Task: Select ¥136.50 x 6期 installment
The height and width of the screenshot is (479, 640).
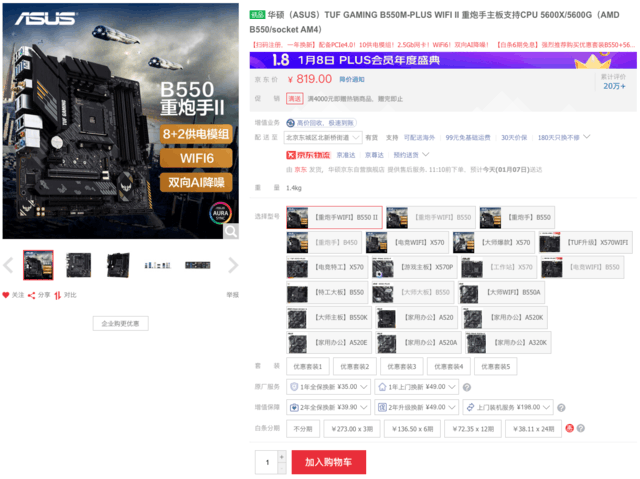Action: 413,429
